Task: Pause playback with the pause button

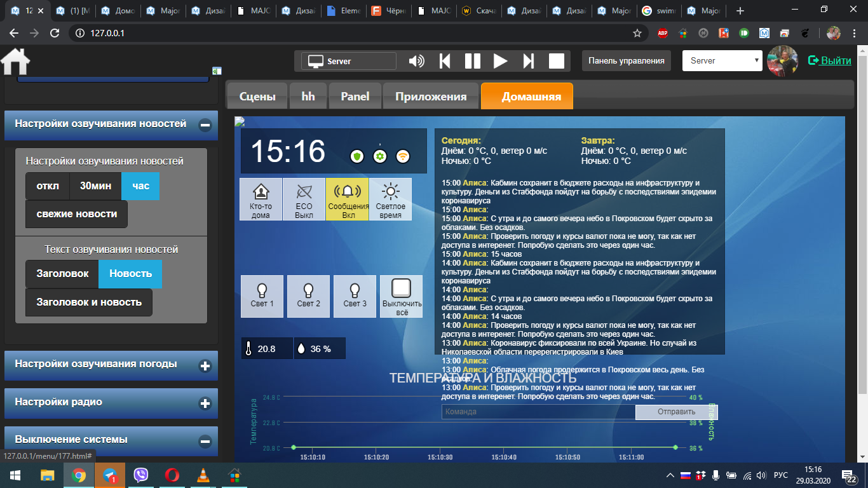Action: coord(472,61)
